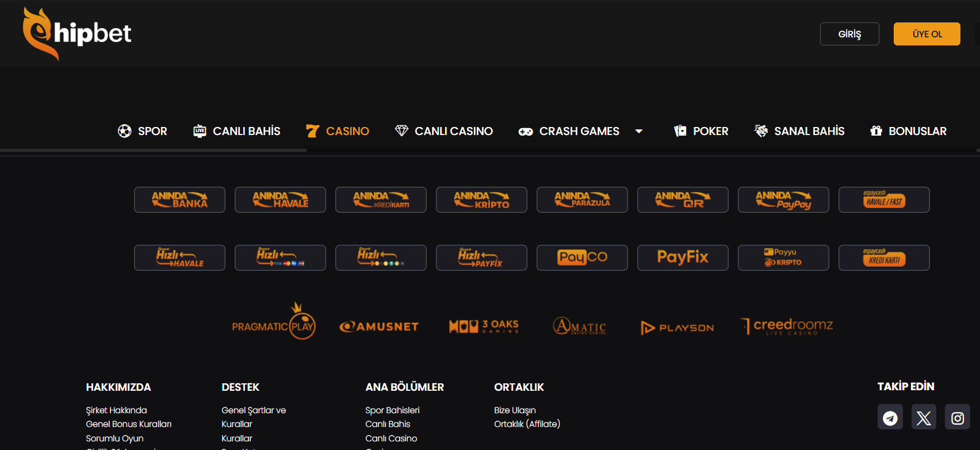The width and height of the screenshot is (980, 450).
Task: Open the X (Twitter) social icon
Action: pos(924,417)
